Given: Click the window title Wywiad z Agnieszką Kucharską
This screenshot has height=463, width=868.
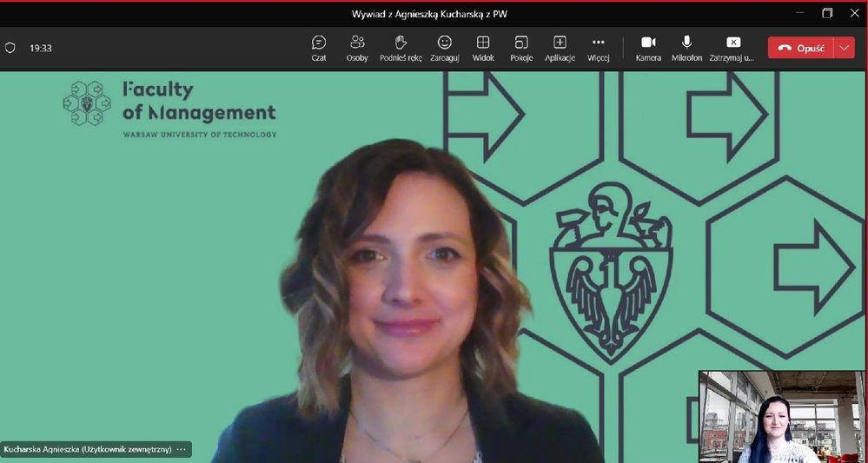Looking at the screenshot, I should [x=429, y=14].
